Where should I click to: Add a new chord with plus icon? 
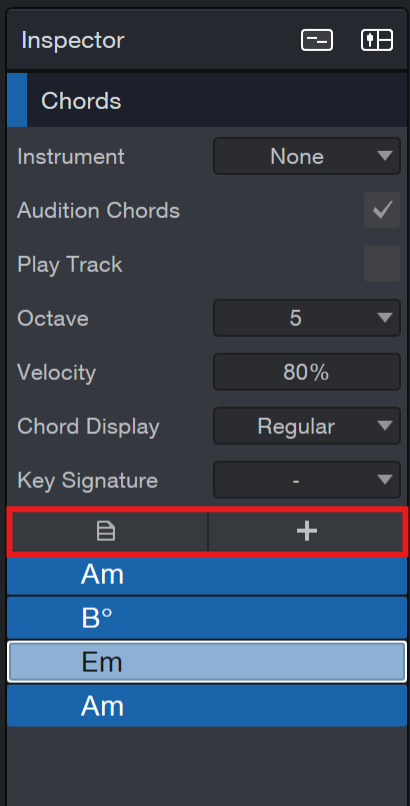[x=306, y=531]
